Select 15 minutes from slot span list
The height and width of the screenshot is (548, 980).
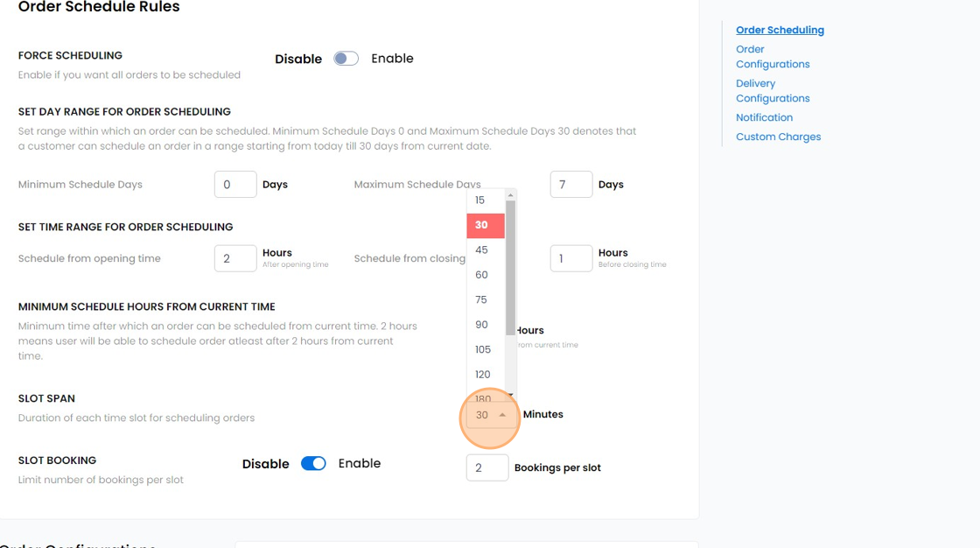479,200
